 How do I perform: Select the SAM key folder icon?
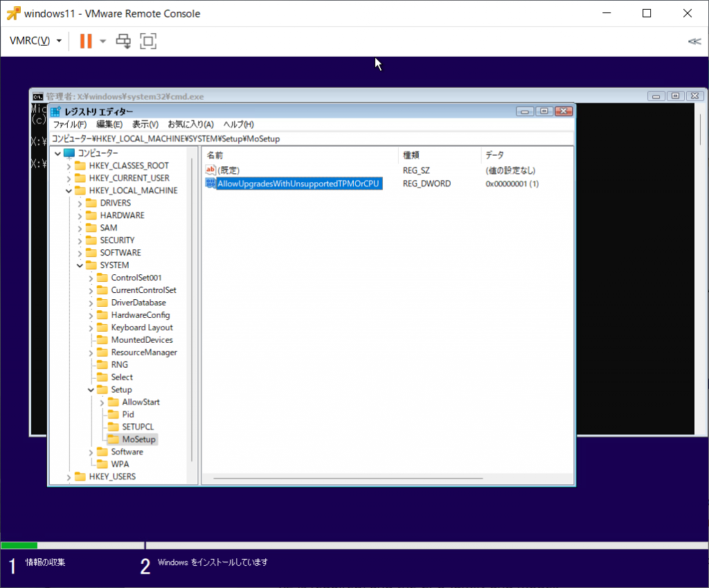(x=91, y=227)
